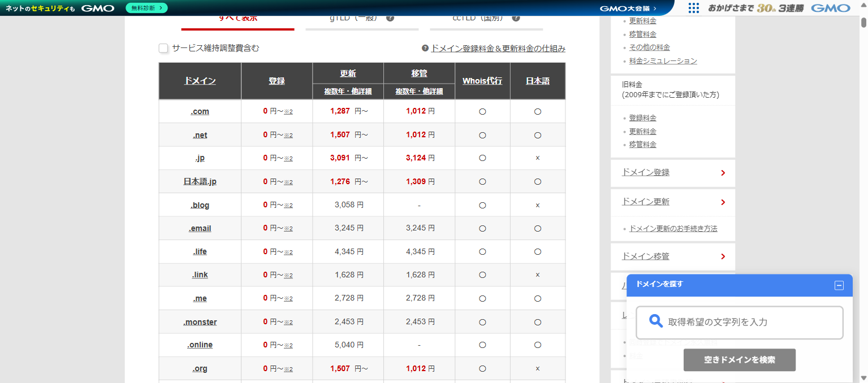Click the .online renewal price 5,040 円
The height and width of the screenshot is (383, 868).
coord(349,345)
